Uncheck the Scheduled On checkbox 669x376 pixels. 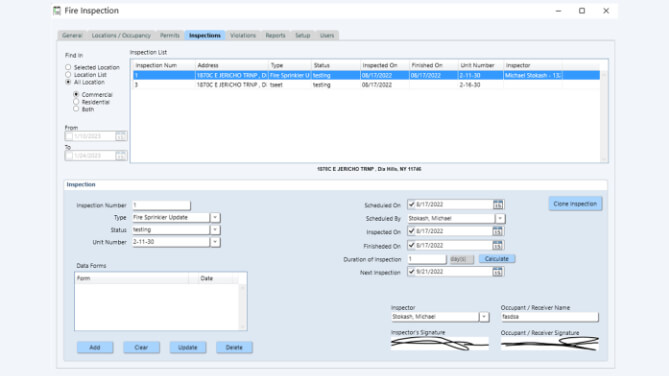click(411, 204)
